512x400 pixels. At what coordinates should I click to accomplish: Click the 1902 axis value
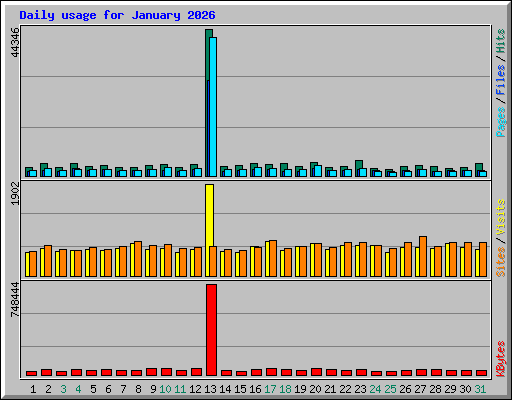[x=15, y=194]
